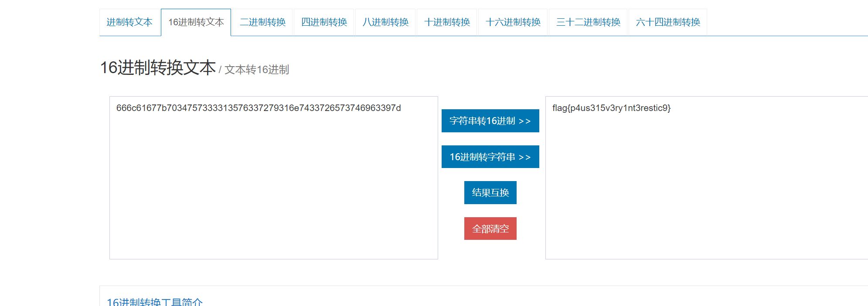This screenshot has width=868, height=306.
Task: Open the 16进制转换工具简介 link
Action: 155,302
